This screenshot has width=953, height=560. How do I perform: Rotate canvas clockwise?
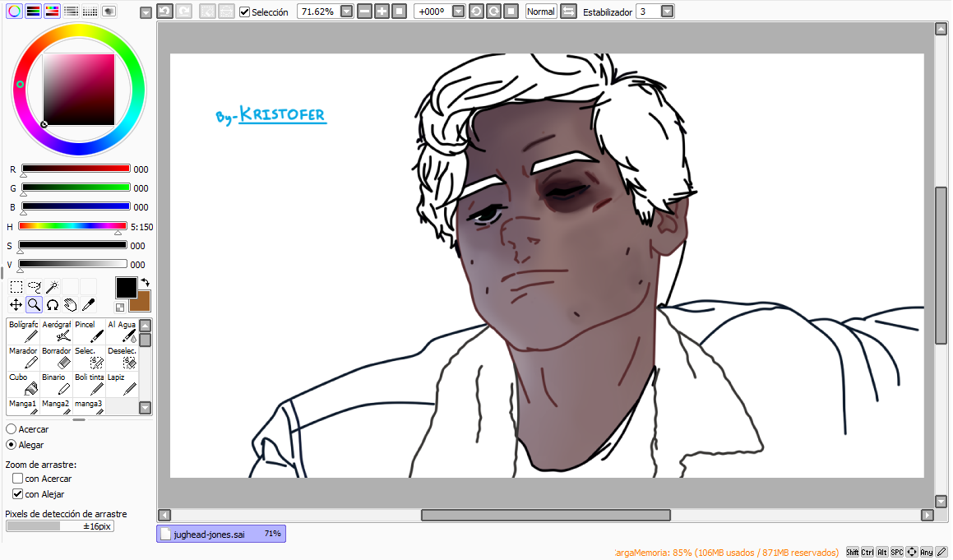[493, 12]
